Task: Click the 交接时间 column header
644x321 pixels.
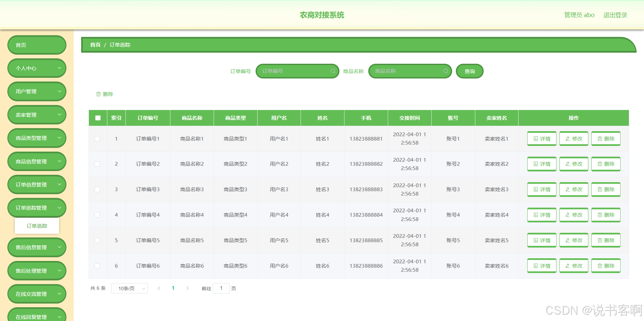Action: [x=410, y=118]
